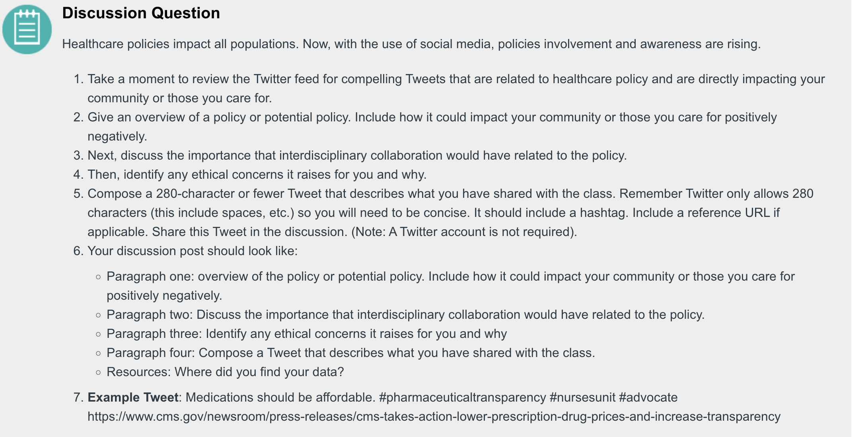Click list item about reviewing Twitter feed
The image size is (868, 437).
click(456, 88)
